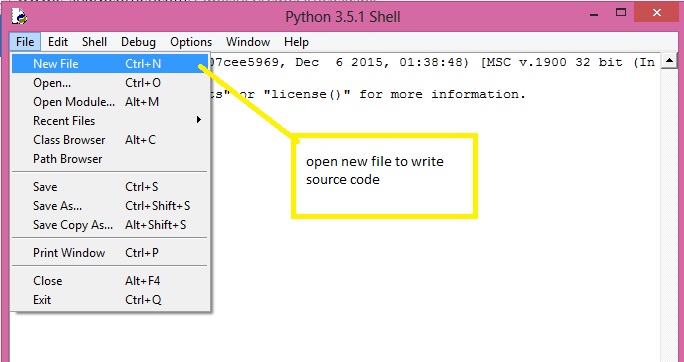Open the Edit menu
This screenshot has height=362, width=684.
click(x=58, y=42)
